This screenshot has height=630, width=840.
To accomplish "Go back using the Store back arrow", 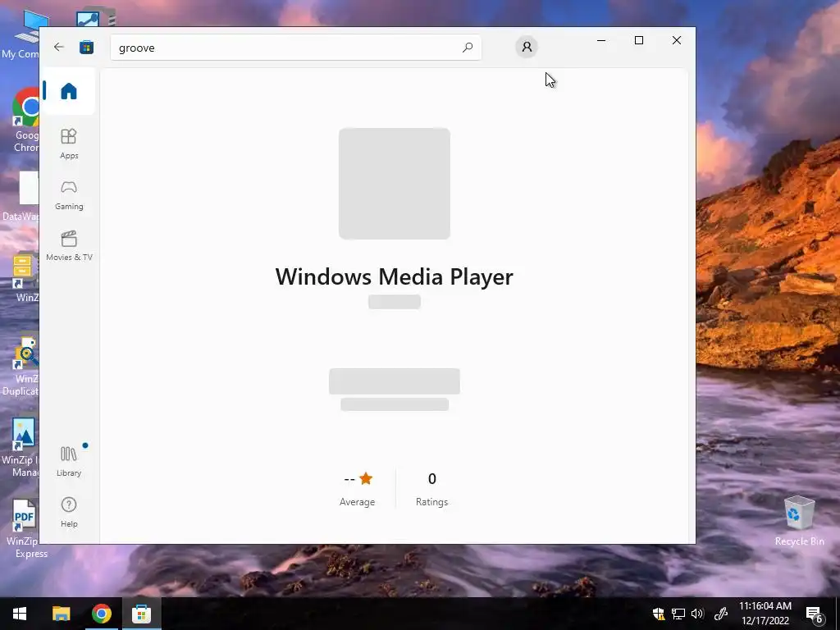I will [x=59, y=47].
